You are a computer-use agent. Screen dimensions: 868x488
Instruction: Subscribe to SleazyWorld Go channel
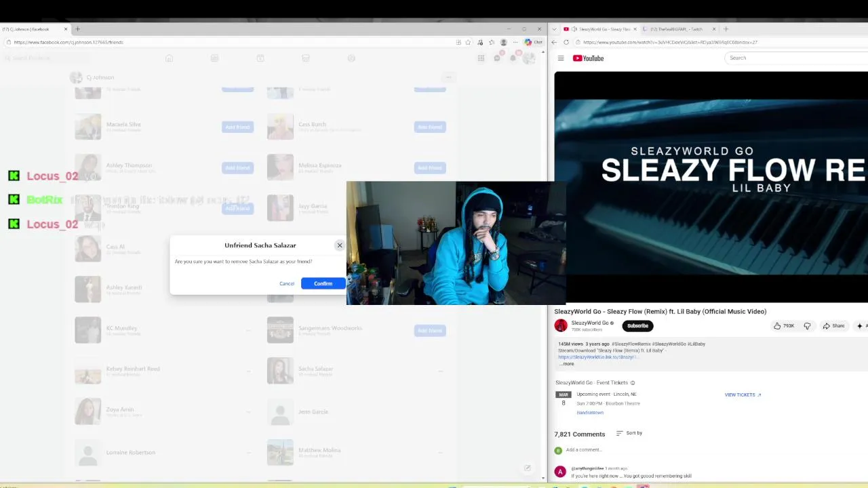tap(637, 326)
